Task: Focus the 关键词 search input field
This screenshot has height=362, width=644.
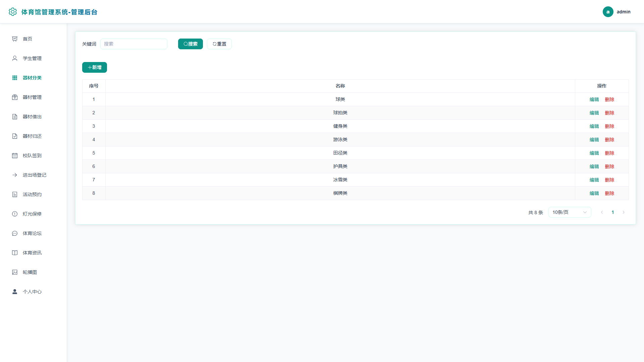Action: click(134, 44)
